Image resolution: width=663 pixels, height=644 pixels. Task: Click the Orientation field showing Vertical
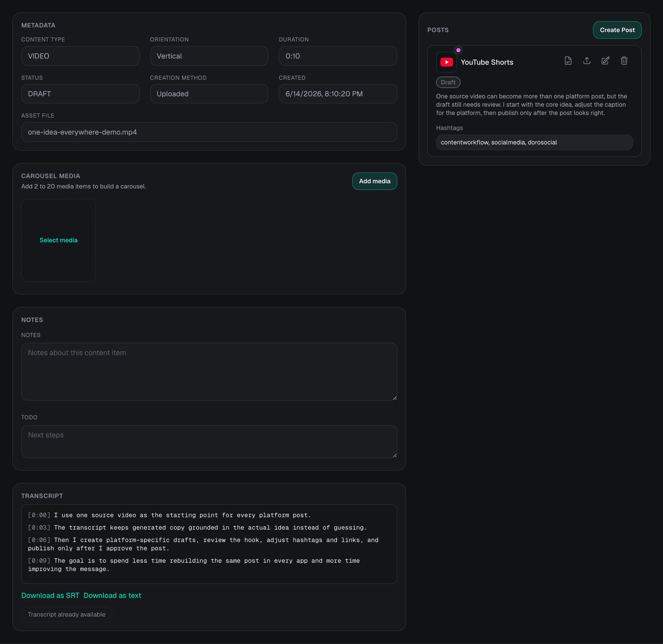pyautogui.click(x=209, y=56)
